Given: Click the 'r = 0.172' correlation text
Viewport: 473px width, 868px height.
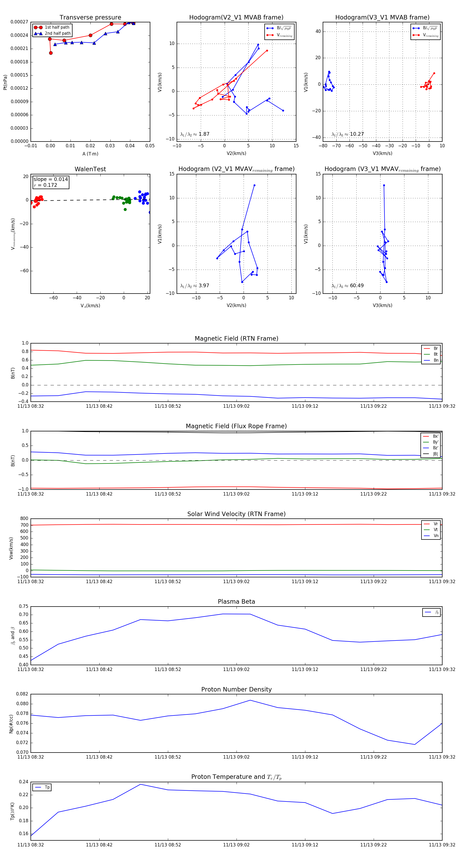Looking at the screenshot, I should click(45, 185).
